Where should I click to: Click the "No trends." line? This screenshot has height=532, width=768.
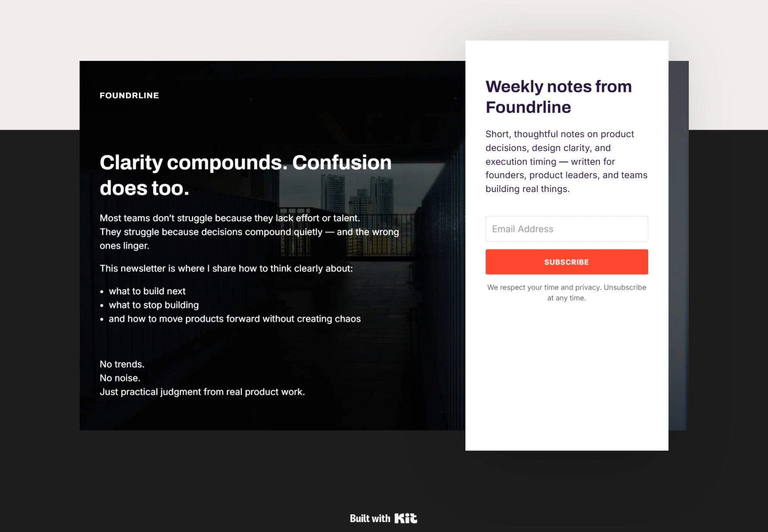(122, 364)
